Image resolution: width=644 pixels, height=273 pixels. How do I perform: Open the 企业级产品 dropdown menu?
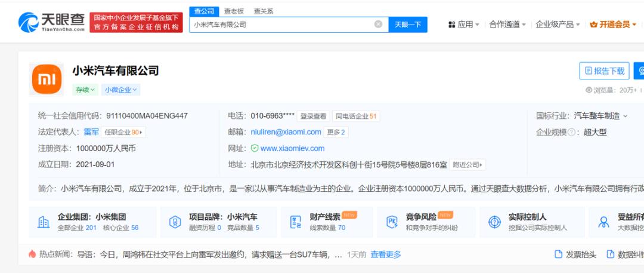tap(558, 24)
